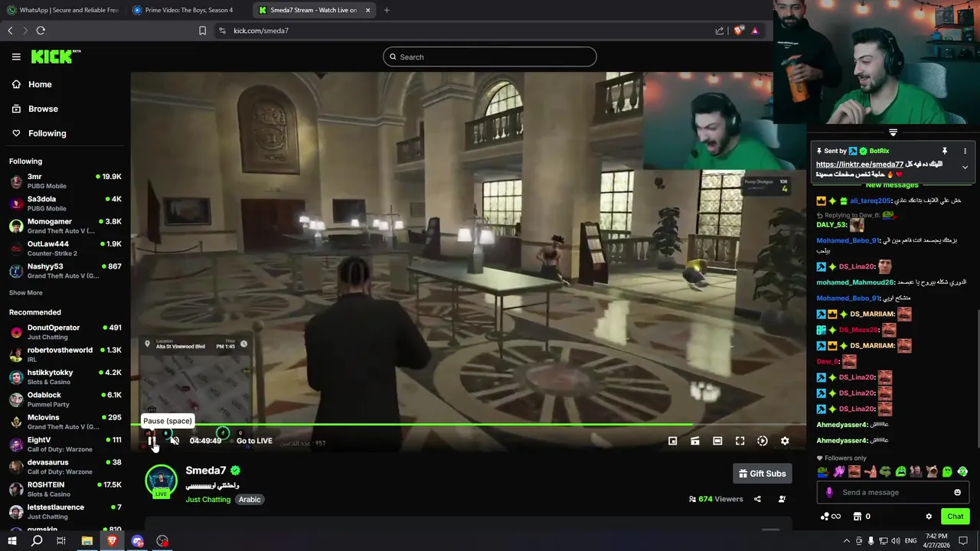
Task: Open the mini player mode icon
Action: (x=672, y=441)
